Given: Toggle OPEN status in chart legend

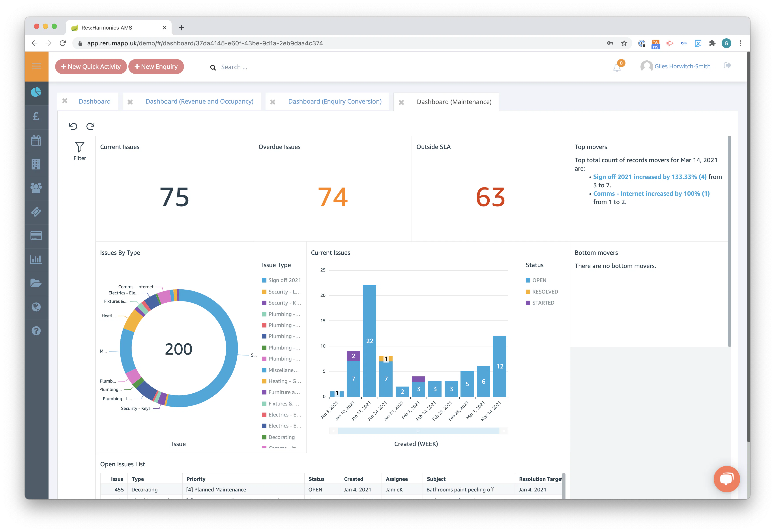Looking at the screenshot, I should pos(539,280).
